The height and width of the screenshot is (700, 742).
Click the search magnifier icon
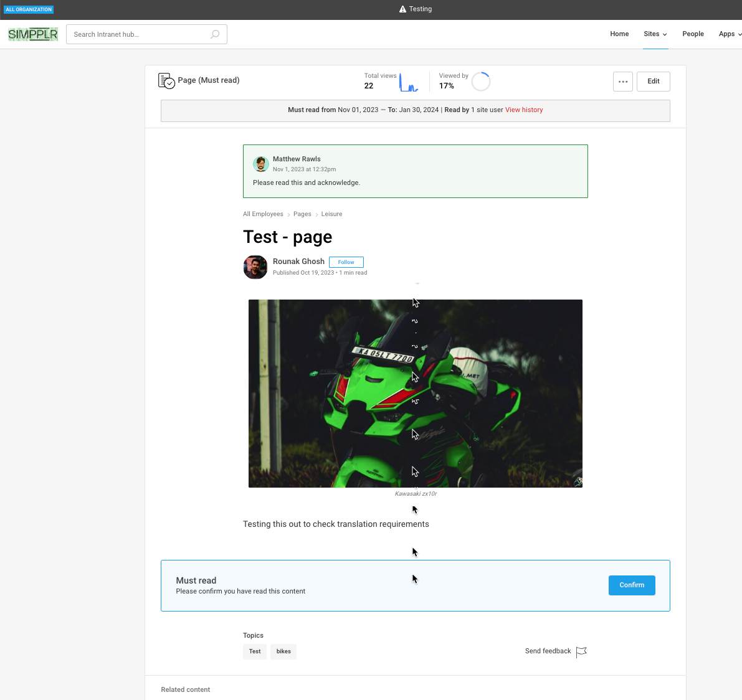point(215,34)
